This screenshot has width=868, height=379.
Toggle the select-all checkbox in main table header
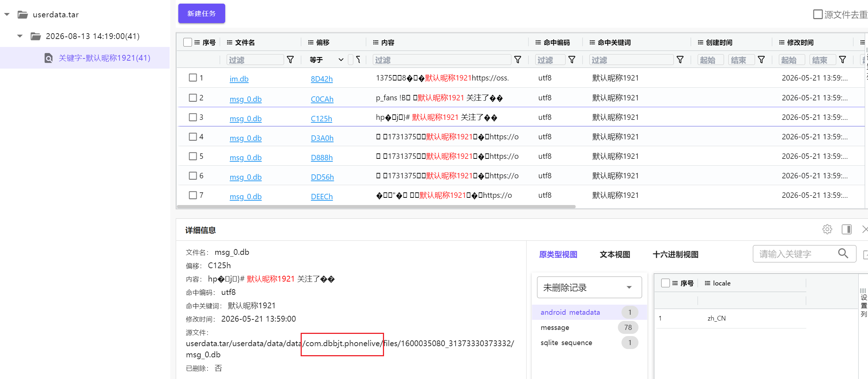click(188, 42)
